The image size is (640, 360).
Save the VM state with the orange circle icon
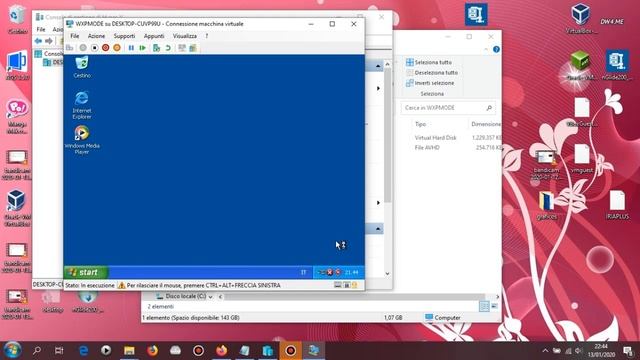point(117,48)
